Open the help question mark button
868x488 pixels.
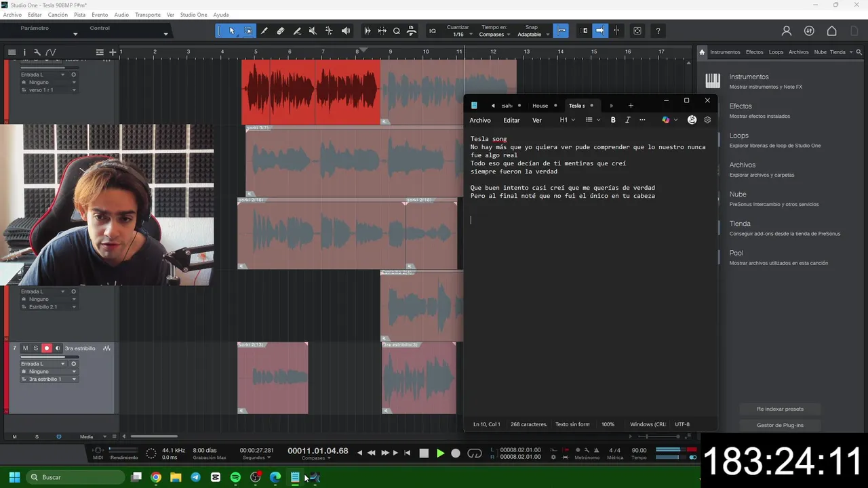coord(658,30)
